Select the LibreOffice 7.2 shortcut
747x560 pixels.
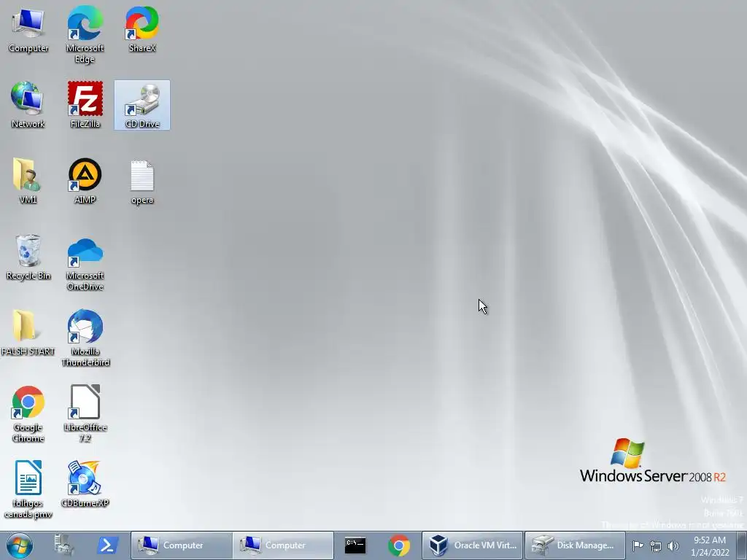(85, 414)
